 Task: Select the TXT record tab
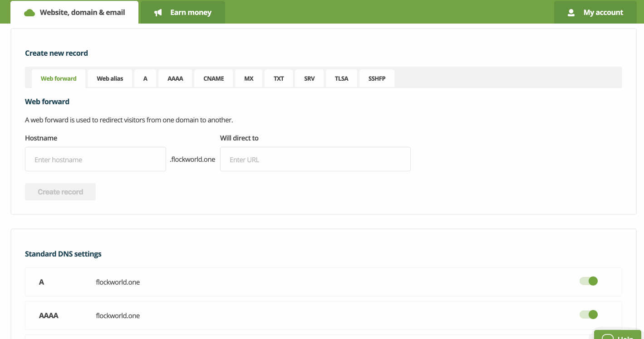tap(279, 78)
